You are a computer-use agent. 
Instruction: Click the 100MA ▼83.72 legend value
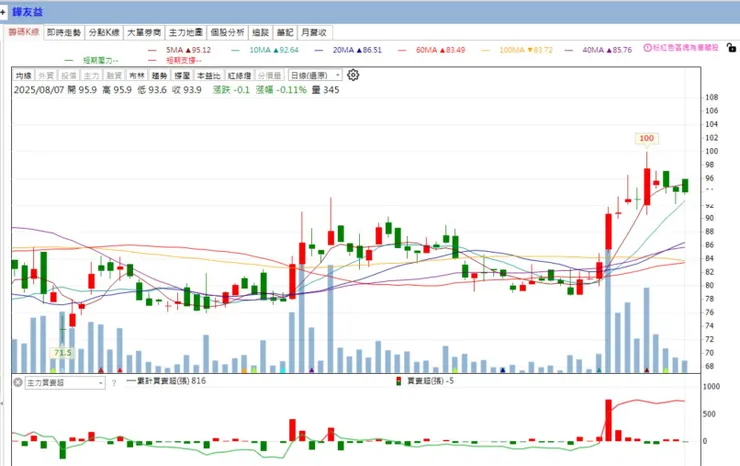526,50
